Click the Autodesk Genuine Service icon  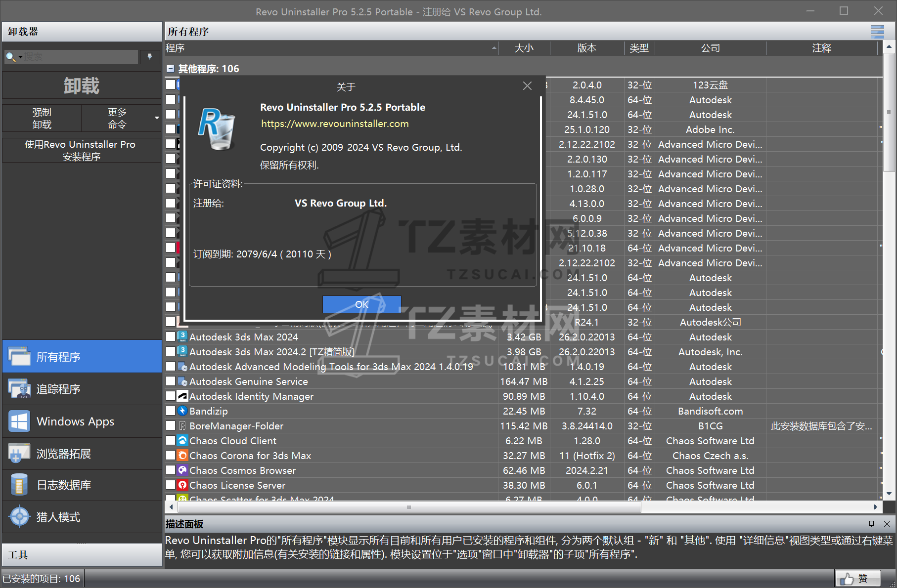coord(182,381)
